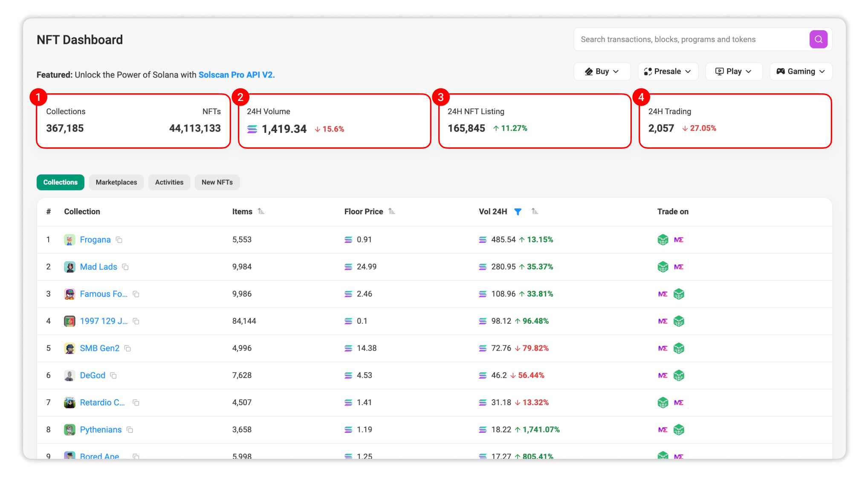Click the Magic Eden icon for Pythenians

663,430
